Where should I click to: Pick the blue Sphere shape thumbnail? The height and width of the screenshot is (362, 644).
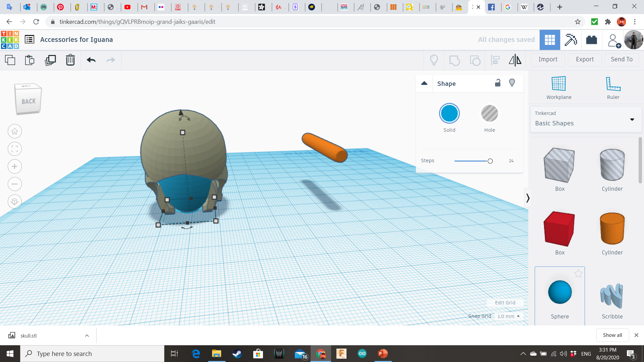559,292
